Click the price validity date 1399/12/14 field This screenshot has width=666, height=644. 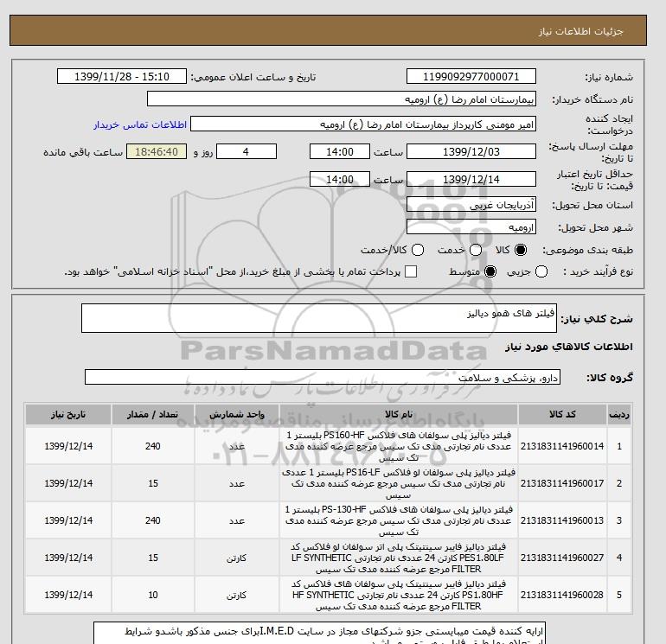click(471, 179)
